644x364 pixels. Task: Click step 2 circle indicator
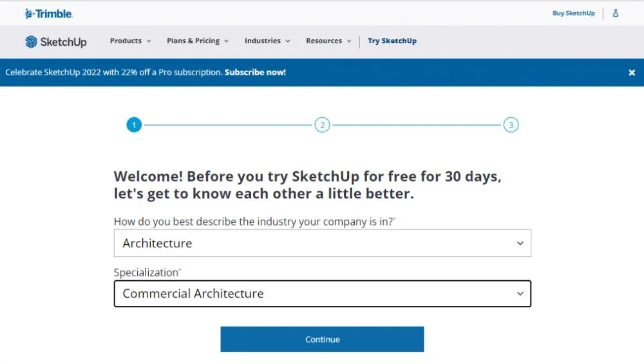[x=322, y=125]
